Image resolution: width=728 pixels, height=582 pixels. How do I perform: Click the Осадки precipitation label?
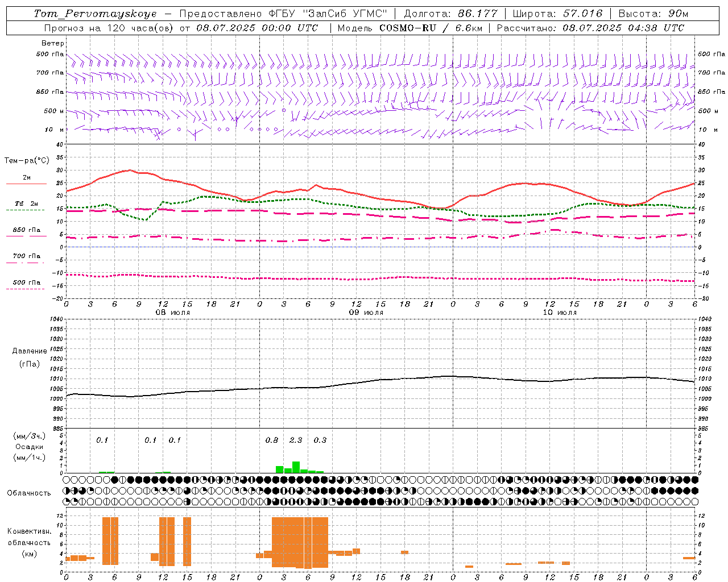[x=30, y=447]
